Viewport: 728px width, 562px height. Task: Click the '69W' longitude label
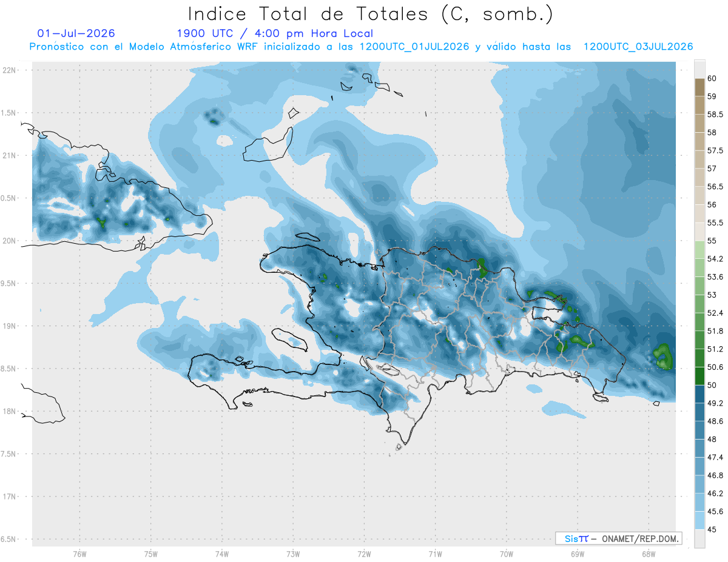click(x=578, y=554)
